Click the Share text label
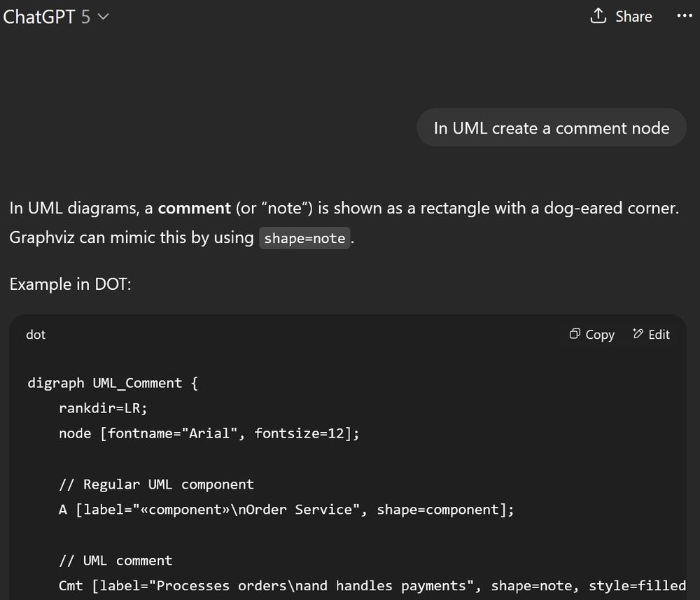 pyautogui.click(x=633, y=17)
